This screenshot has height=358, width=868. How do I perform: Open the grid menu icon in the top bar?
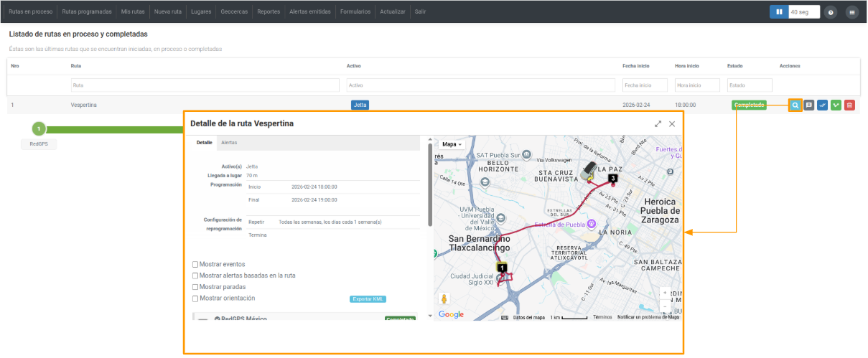852,12
